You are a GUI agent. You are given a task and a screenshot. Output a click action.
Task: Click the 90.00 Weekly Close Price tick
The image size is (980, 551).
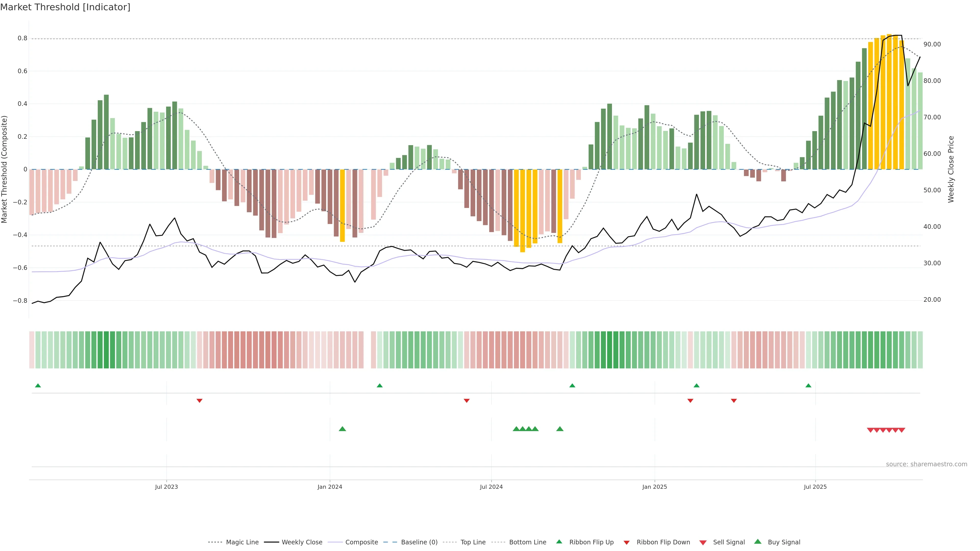click(932, 44)
